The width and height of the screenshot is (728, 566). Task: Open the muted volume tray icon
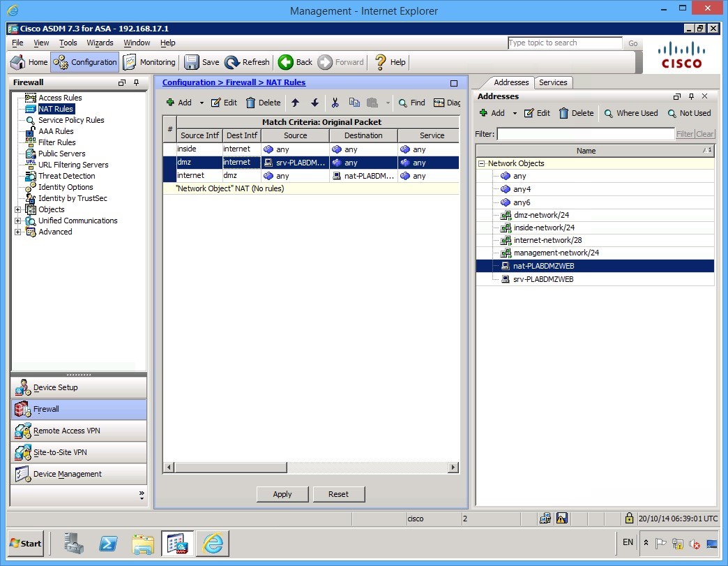pos(695,543)
